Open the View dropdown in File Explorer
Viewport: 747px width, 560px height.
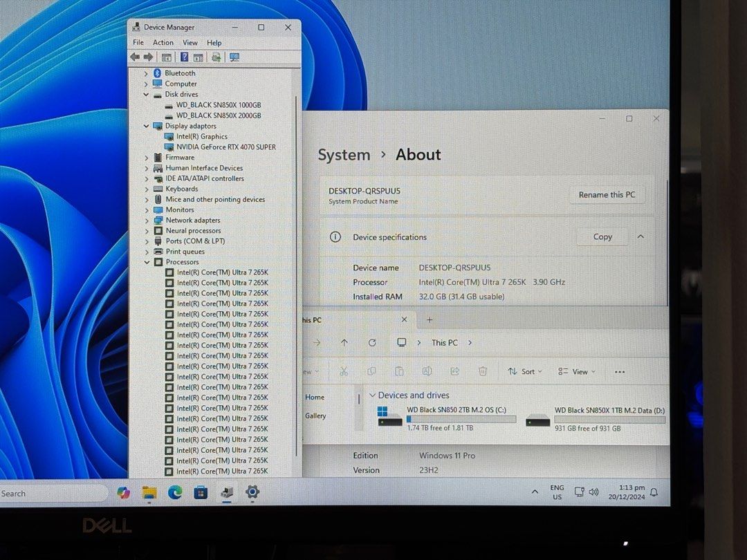pos(576,371)
